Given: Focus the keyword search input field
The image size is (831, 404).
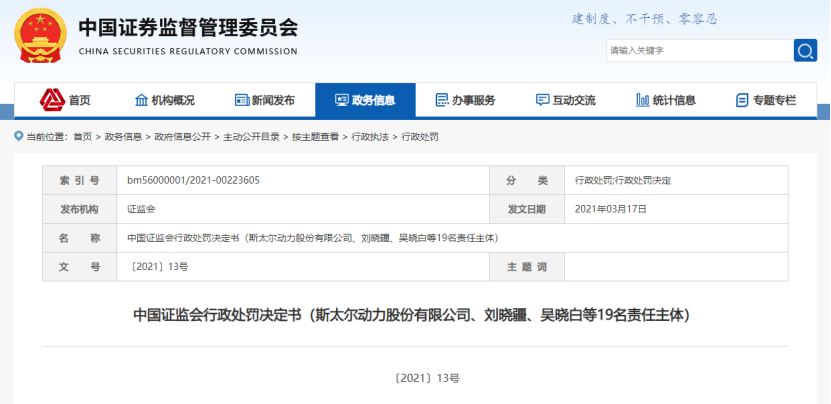Looking at the screenshot, I should tap(700, 50).
